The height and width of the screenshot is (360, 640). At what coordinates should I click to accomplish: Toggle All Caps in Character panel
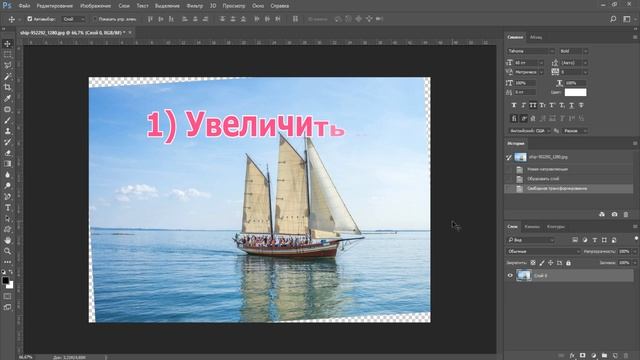[x=533, y=105]
